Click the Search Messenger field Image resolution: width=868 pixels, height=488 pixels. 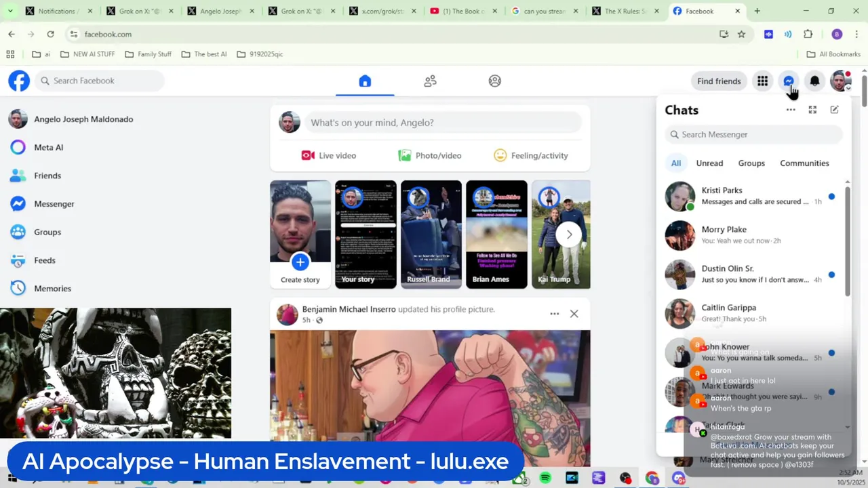pyautogui.click(x=753, y=134)
